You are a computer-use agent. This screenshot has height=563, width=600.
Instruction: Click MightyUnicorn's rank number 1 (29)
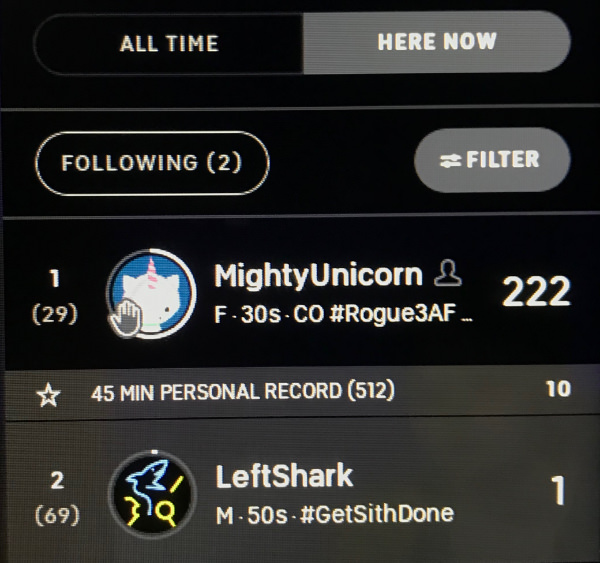55,296
